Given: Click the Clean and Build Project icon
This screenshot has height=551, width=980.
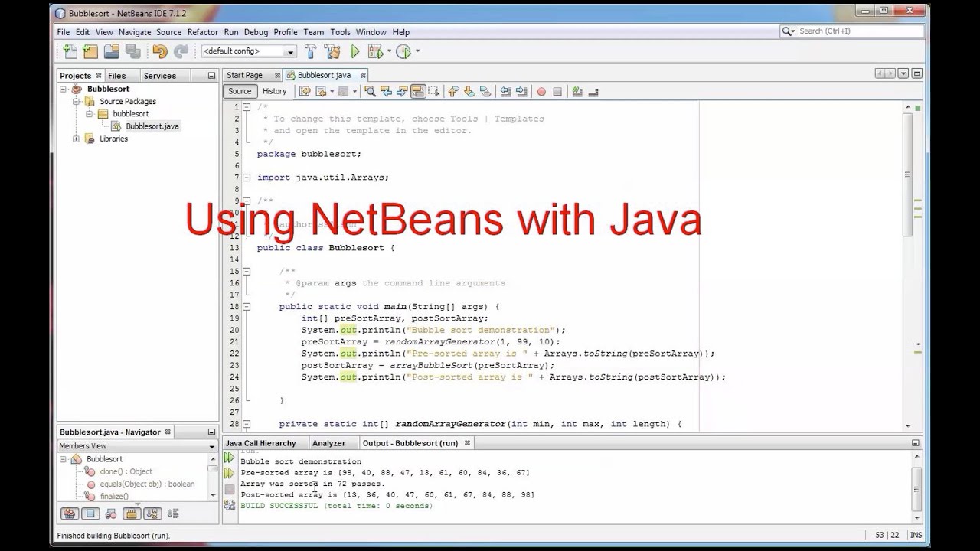Looking at the screenshot, I should click(x=332, y=51).
